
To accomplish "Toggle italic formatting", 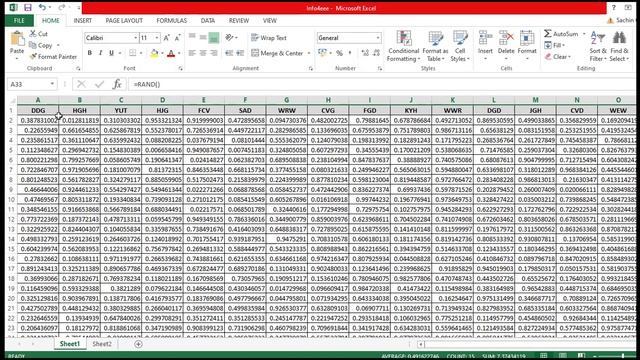I will click(100, 53).
